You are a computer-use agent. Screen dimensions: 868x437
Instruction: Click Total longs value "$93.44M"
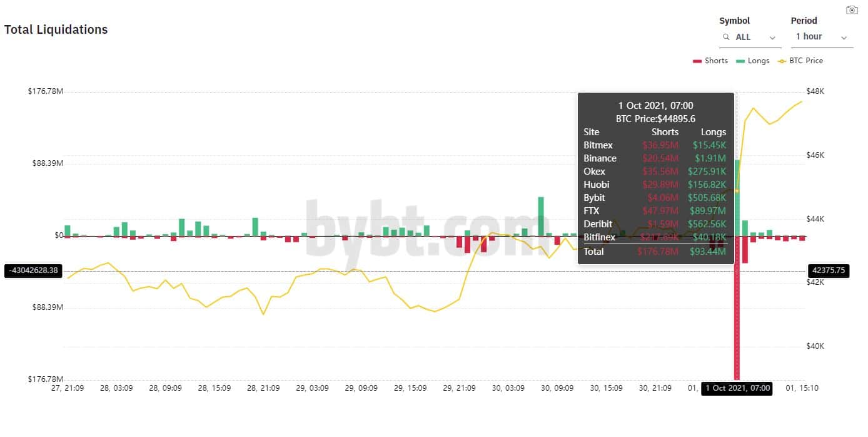pos(708,251)
